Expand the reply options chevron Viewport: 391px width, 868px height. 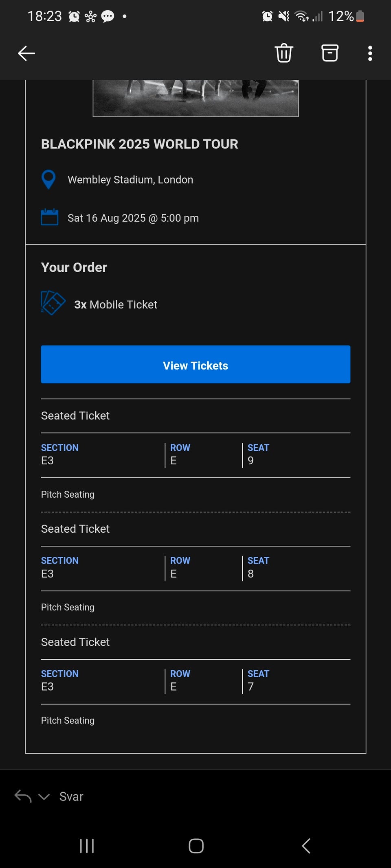(44, 797)
